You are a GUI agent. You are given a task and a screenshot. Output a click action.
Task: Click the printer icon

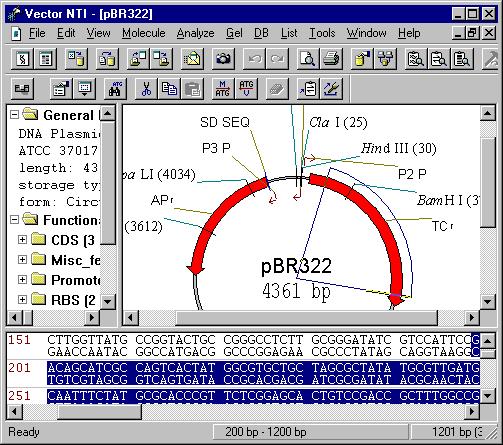(x=331, y=59)
